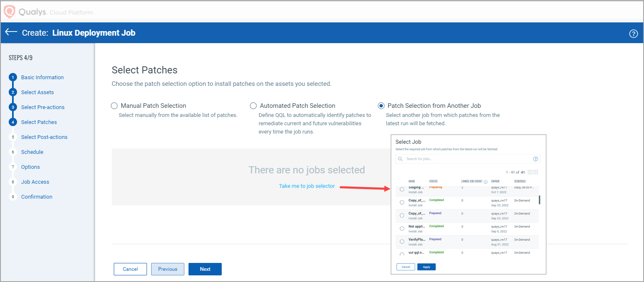Open the help icon in blue header

point(633,34)
